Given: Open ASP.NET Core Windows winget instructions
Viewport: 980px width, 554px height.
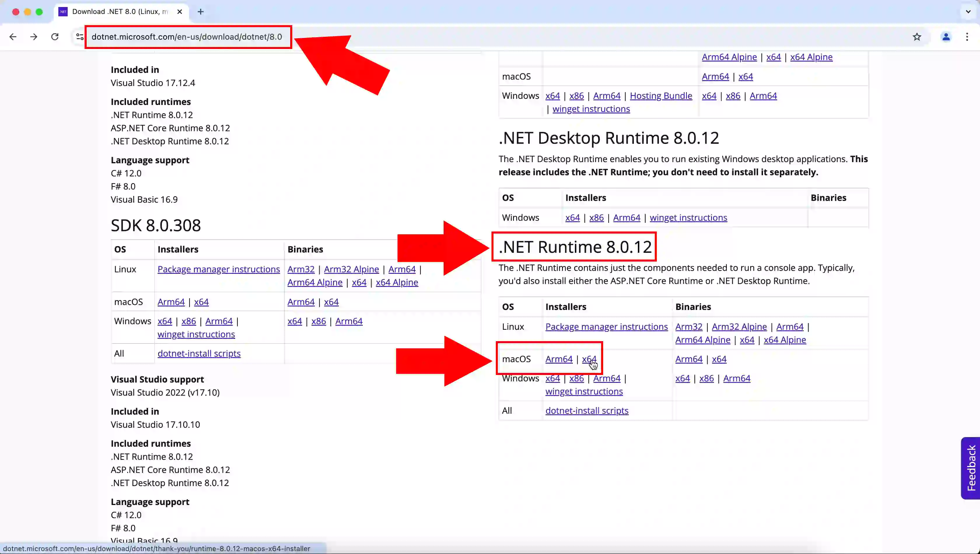Looking at the screenshot, I should tap(591, 109).
